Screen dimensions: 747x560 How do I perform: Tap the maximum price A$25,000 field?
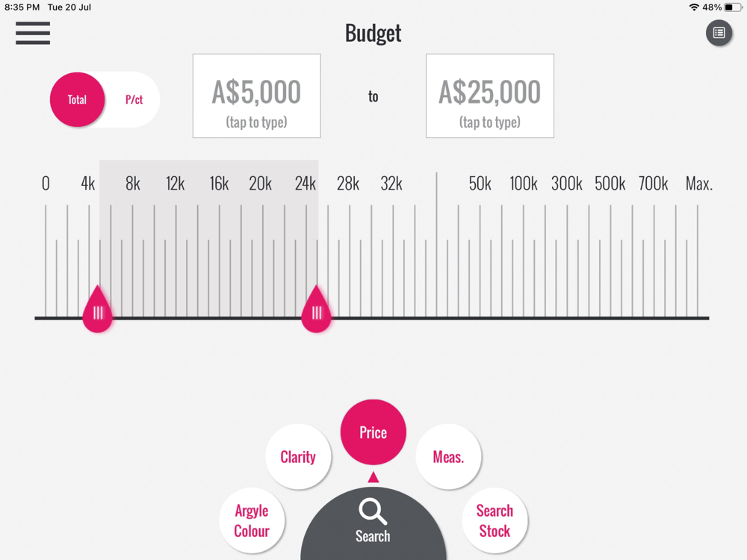[x=489, y=96]
